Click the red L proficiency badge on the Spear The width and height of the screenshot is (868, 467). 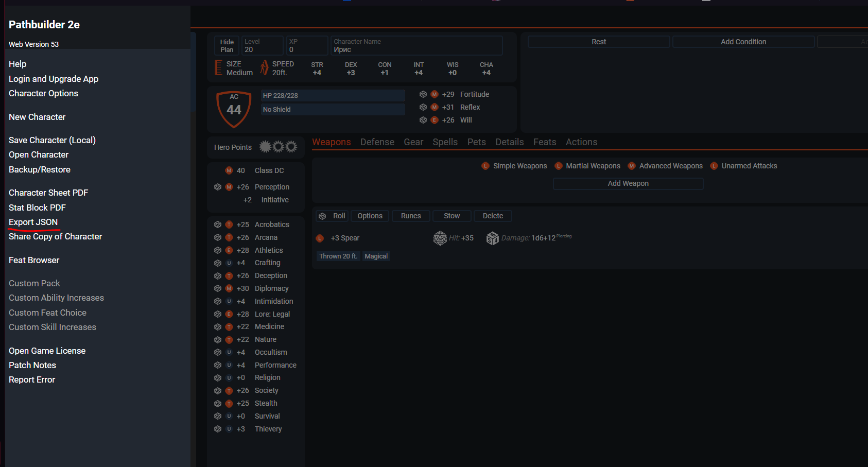pos(320,238)
